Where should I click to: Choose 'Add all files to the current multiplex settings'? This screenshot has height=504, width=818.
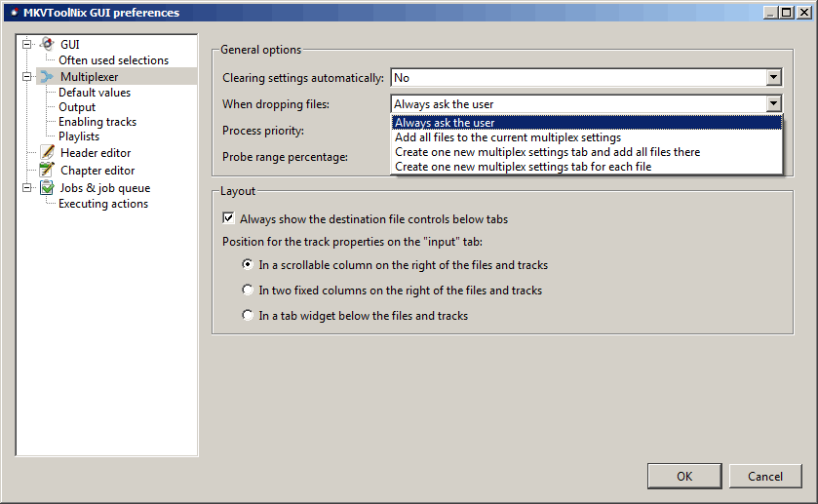(586, 137)
